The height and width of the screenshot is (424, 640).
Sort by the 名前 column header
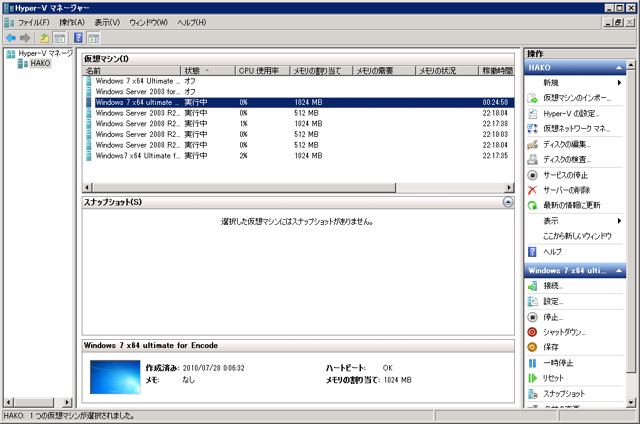pos(131,71)
